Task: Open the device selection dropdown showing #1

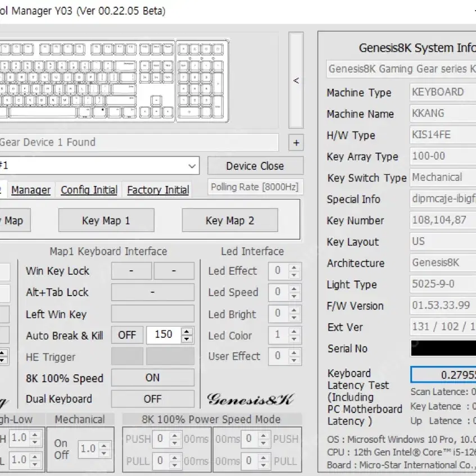Action: [99, 166]
